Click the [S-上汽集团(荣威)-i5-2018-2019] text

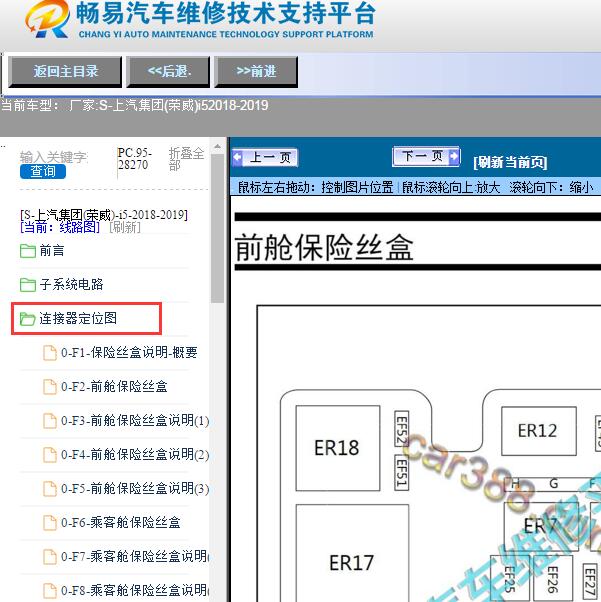[104, 215]
